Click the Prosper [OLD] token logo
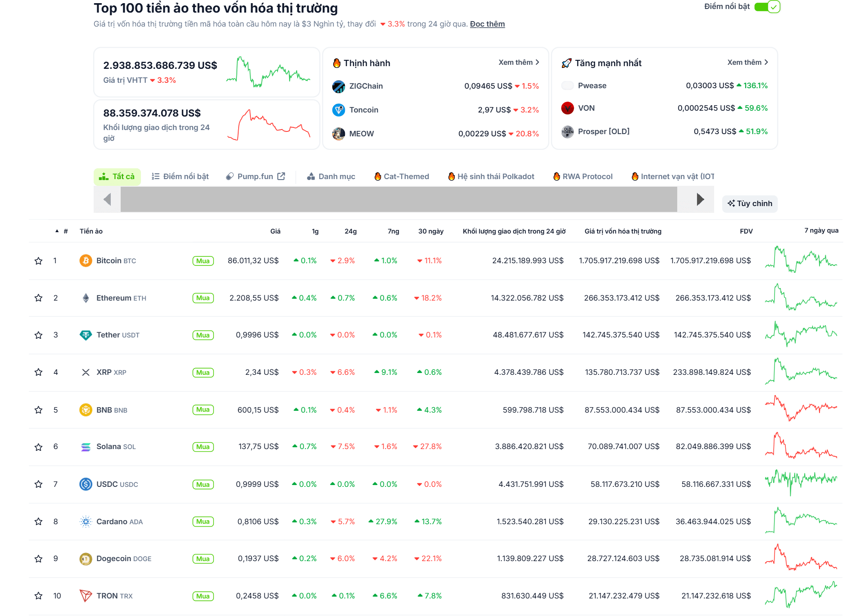The height and width of the screenshot is (616, 865). click(x=567, y=132)
